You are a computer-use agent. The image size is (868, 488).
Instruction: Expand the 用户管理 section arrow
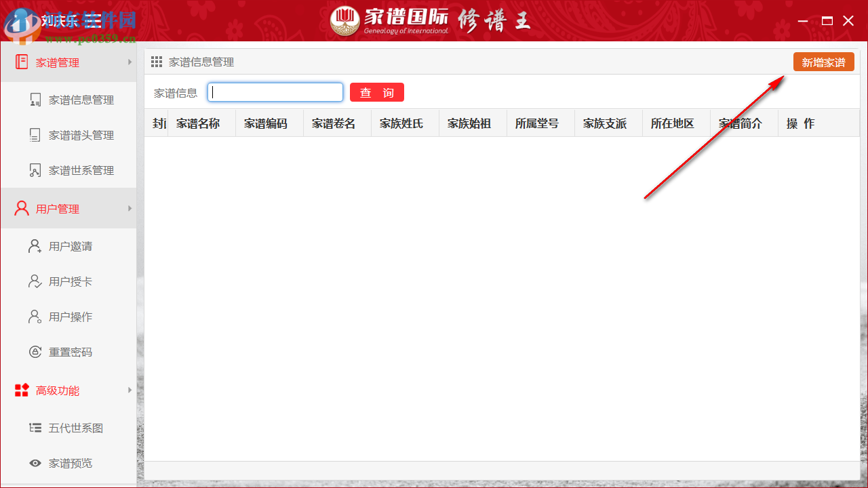[x=130, y=207]
